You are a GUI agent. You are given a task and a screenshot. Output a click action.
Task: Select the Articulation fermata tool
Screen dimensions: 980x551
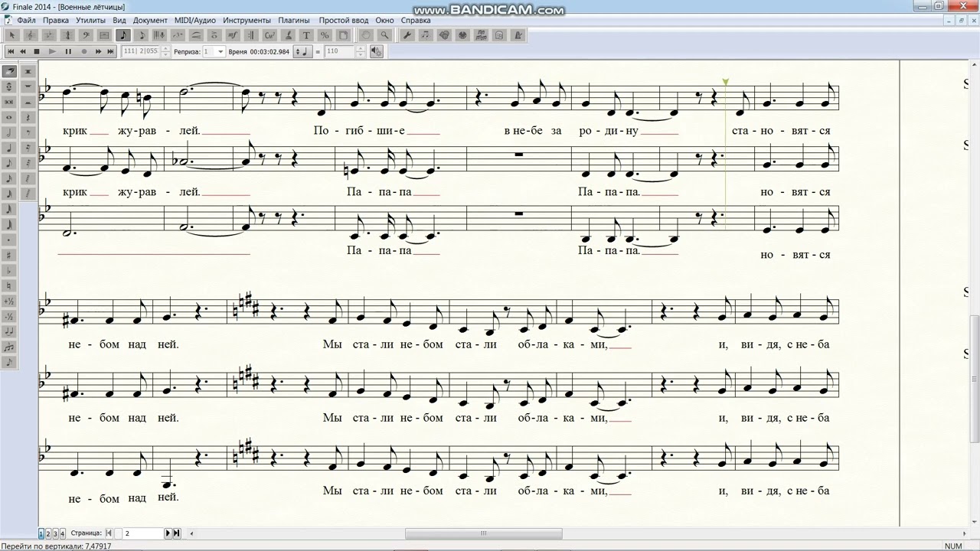pos(214,35)
